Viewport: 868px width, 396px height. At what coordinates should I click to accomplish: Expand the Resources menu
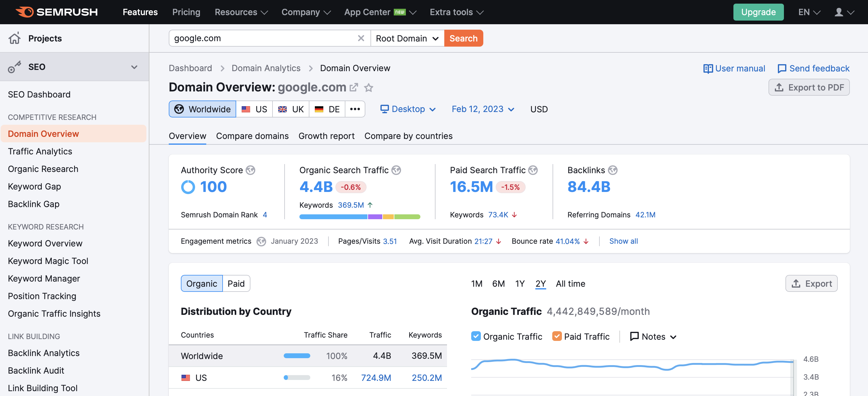(x=241, y=12)
